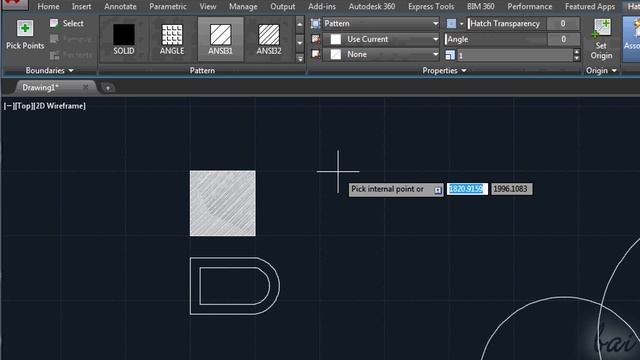Open the Express Tools ribbon tab
Screen dimensions: 640x360
tap(431, 7)
